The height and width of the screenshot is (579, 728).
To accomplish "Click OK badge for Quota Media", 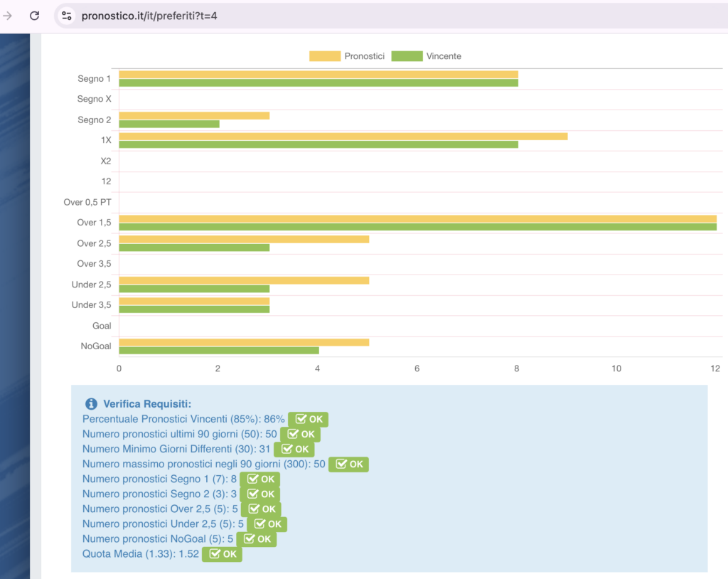I will click(x=222, y=554).
